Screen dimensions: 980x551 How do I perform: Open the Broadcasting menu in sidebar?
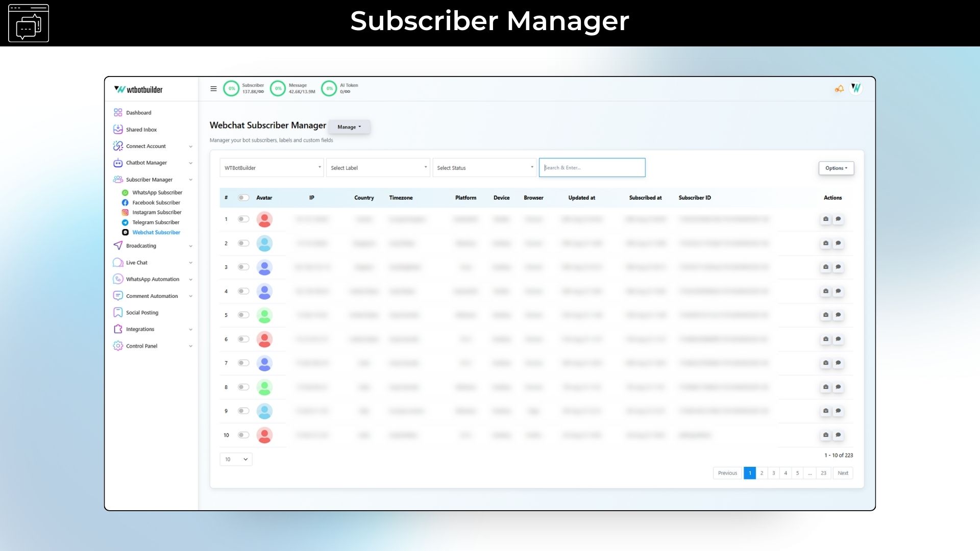141,245
